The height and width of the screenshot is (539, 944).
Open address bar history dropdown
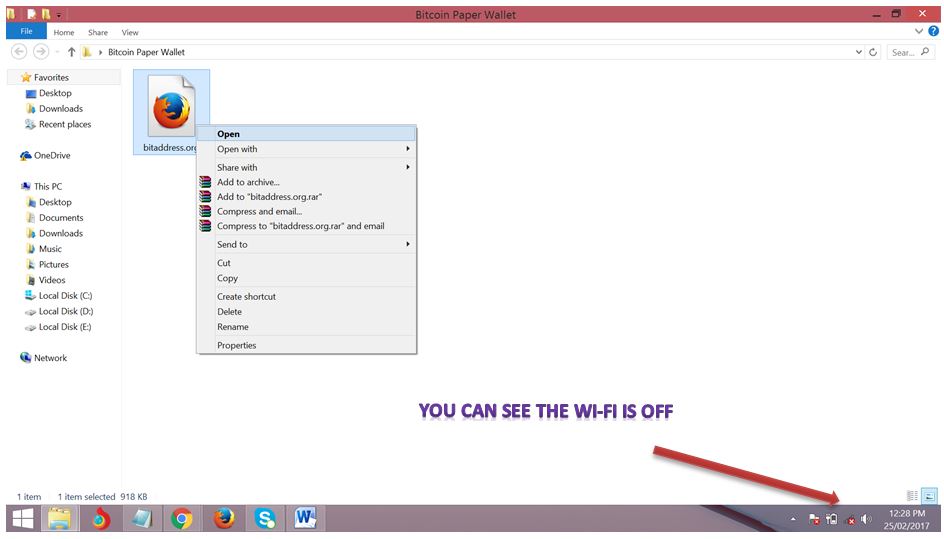tap(859, 52)
